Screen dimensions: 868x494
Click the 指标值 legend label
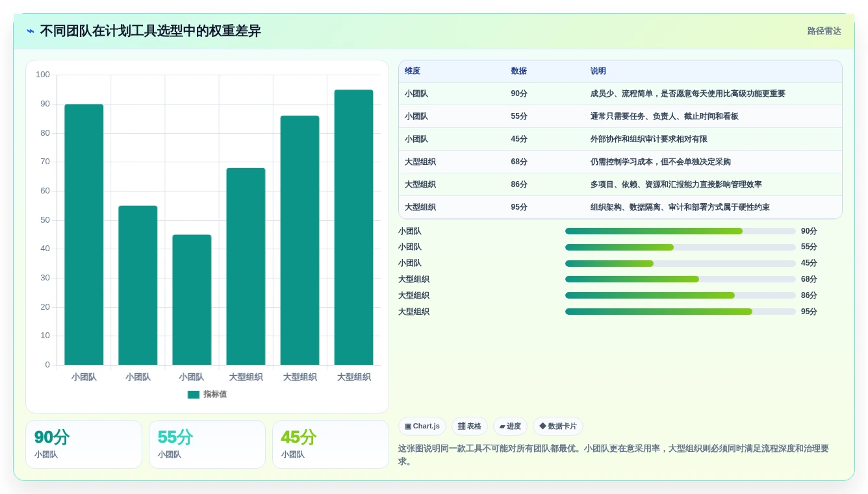coord(215,395)
